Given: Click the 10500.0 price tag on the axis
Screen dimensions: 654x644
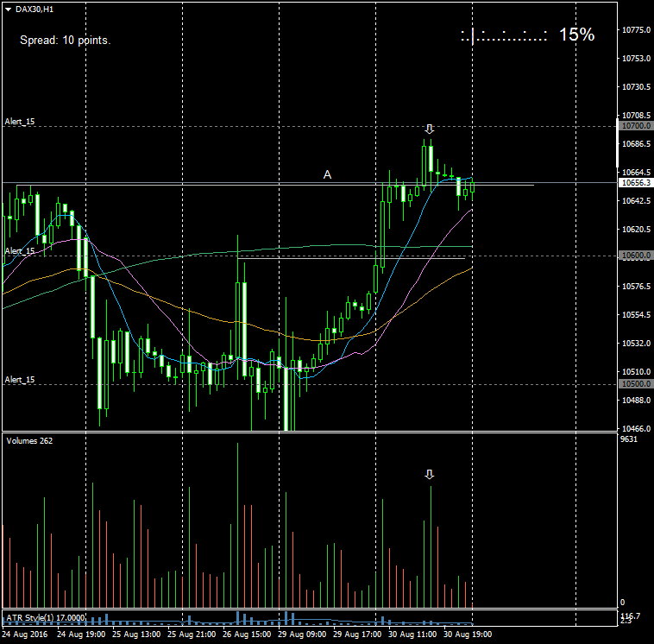Looking at the screenshot, I should [x=635, y=384].
